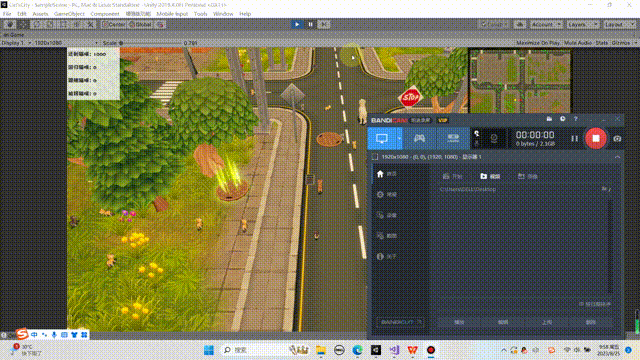This screenshot has height=360, width=640.
Task: Toggle Mute Audio in Game view
Action: tap(578, 43)
